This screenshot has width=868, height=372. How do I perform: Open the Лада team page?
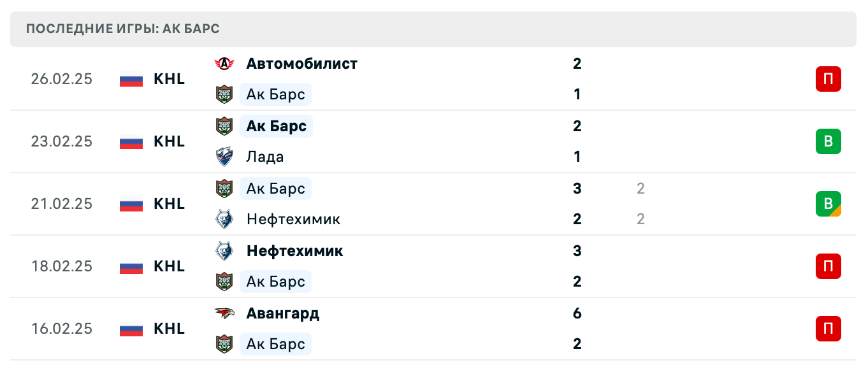(265, 157)
